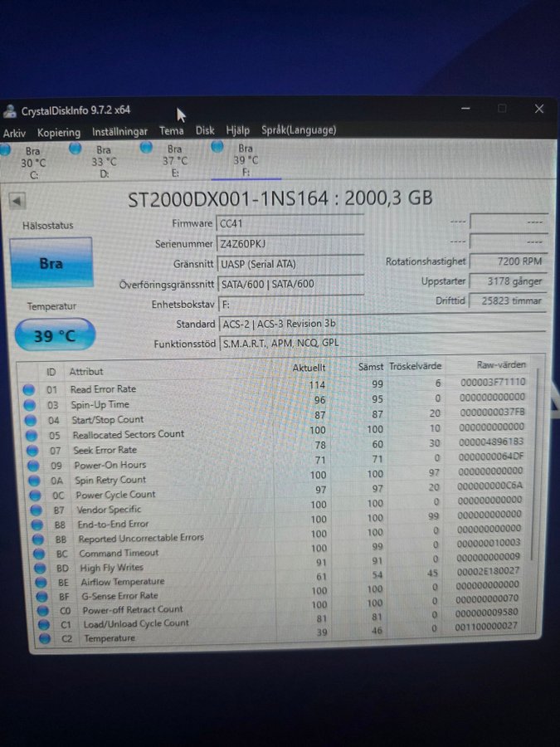The width and height of the screenshot is (560, 747).
Task: Click the previous disk arrow button
Action: 17,201
